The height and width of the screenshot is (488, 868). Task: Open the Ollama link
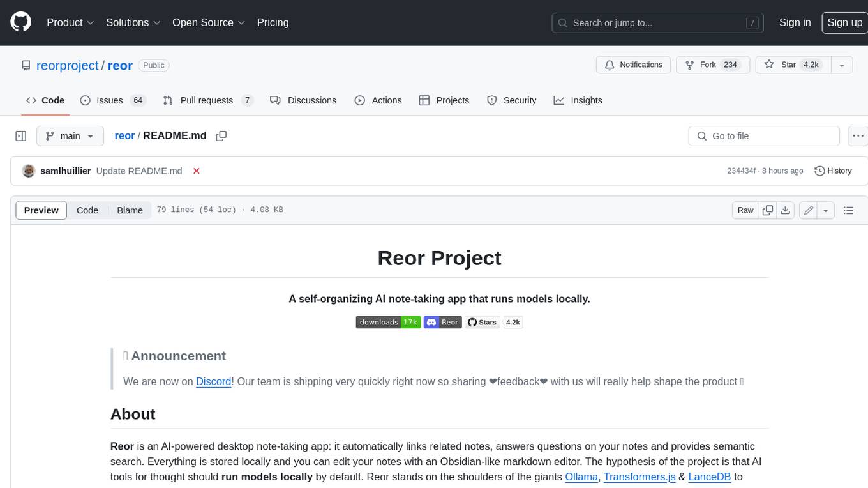pyautogui.click(x=581, y=477)
